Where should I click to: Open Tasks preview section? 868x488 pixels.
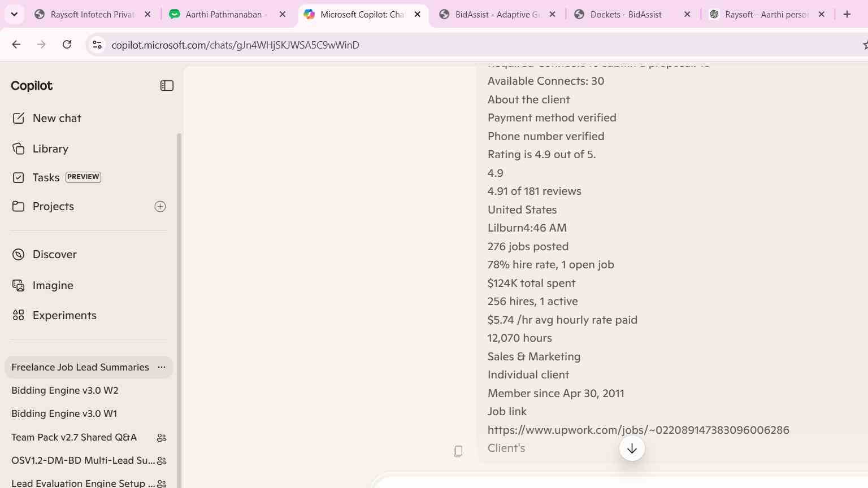coord(57,177)
